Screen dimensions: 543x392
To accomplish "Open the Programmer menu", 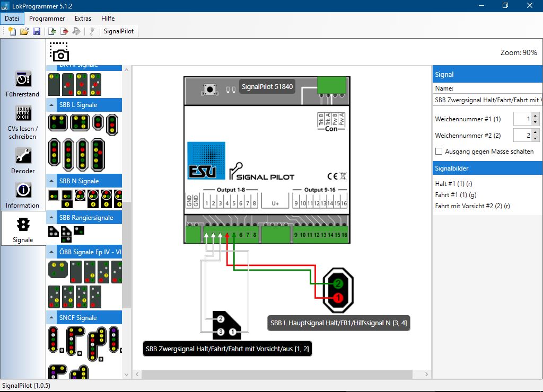I will pyautogui.click(x=47, y=19).
